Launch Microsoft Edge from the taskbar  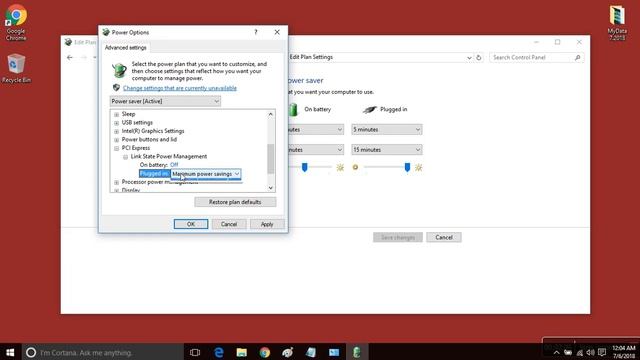(x=219, y=352)
